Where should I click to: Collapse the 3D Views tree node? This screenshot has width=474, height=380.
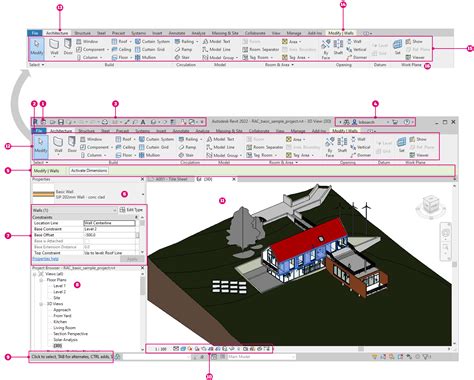[x=41, y=304]
